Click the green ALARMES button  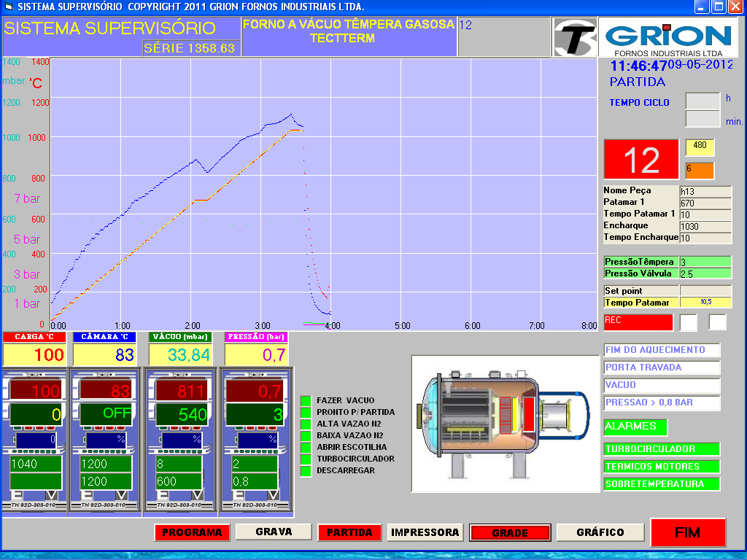point(635,427)
